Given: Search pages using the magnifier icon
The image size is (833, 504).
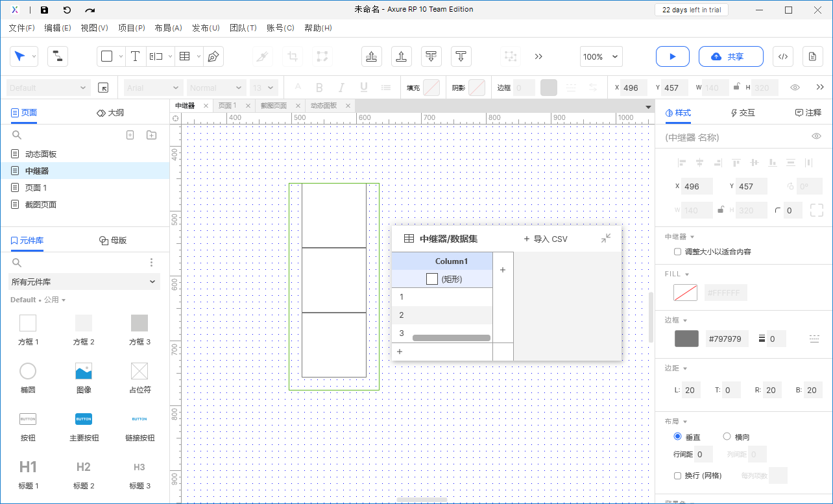Looking at the screenshot, I should point(18,135).
